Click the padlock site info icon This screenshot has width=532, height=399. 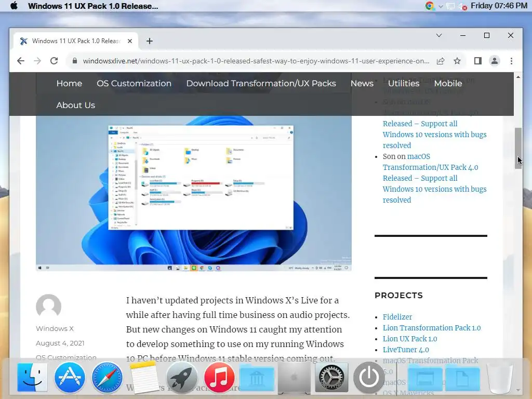75,61
